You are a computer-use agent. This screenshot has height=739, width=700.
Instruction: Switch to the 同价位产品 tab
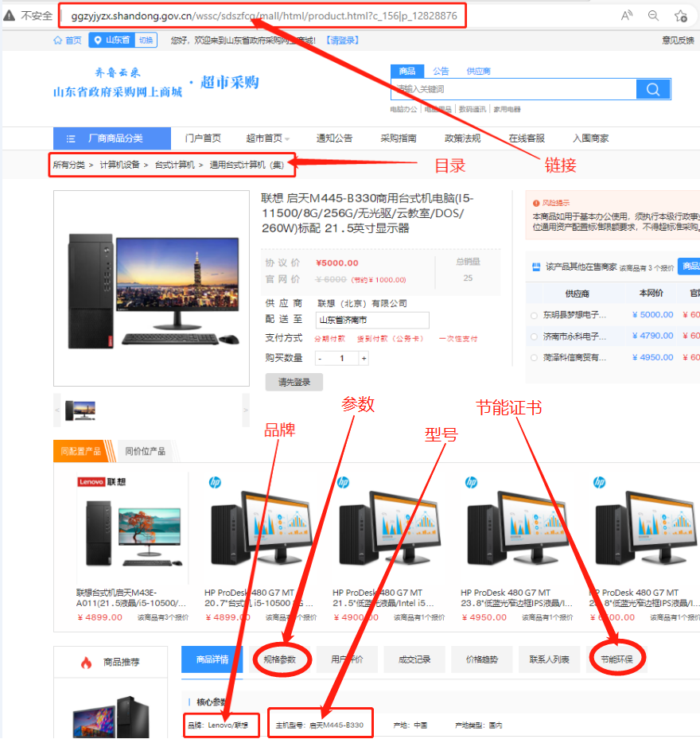(146, 451)
